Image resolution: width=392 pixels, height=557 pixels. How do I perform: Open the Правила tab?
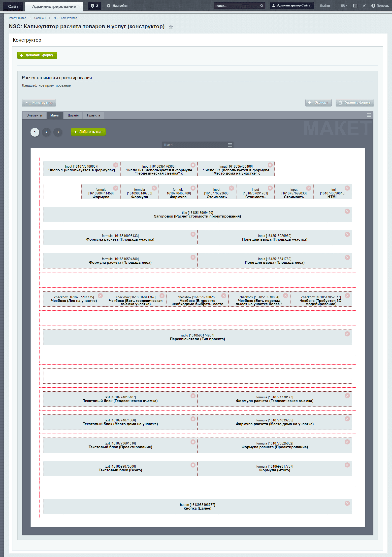(x=93, y=115)
